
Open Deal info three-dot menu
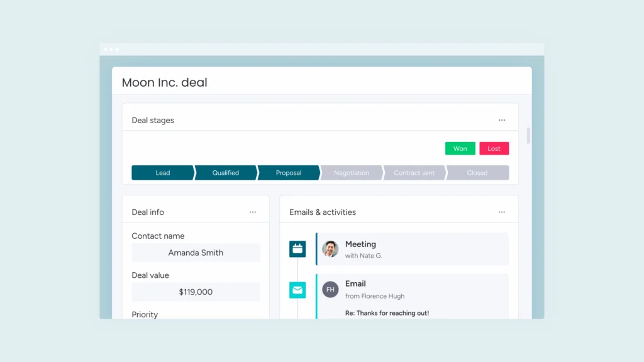tap(253, 212)
